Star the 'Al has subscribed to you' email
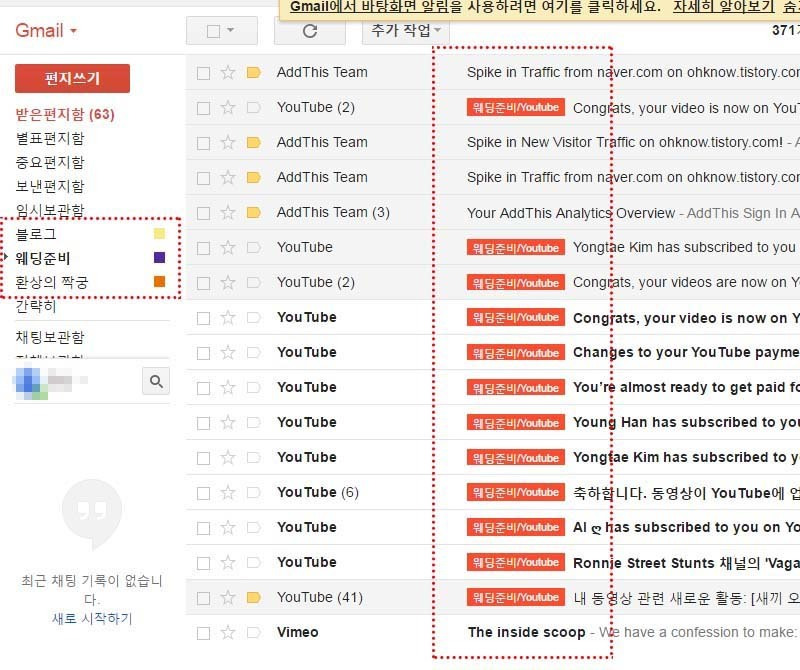 (x=228, y=528)
